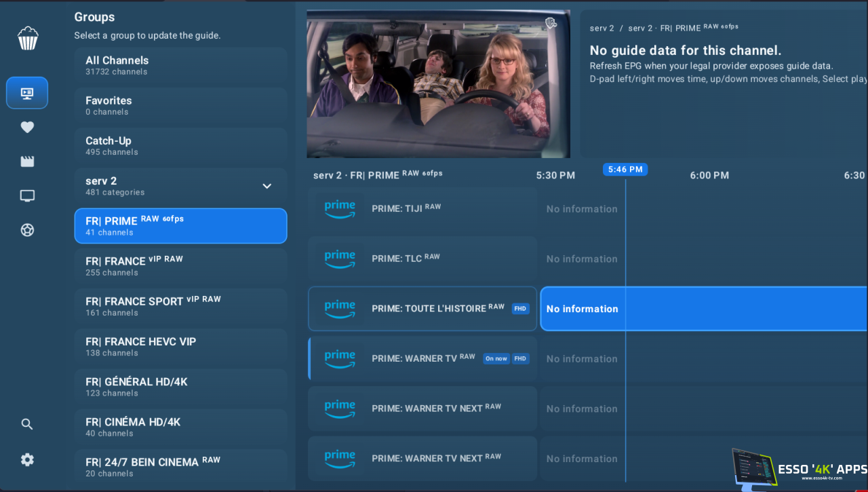Select the FR| FRANCE VIP RAW group
The image size is (868, 492).
point(180,266)
